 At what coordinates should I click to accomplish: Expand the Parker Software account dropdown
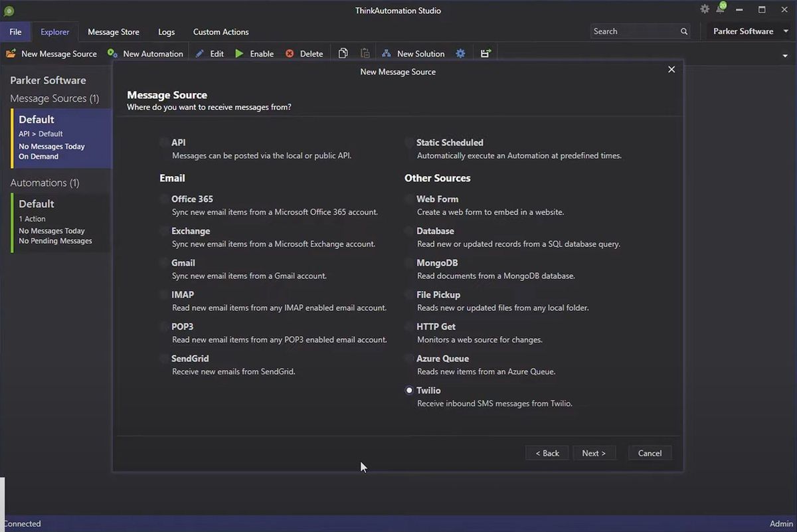tap(748, 31)
